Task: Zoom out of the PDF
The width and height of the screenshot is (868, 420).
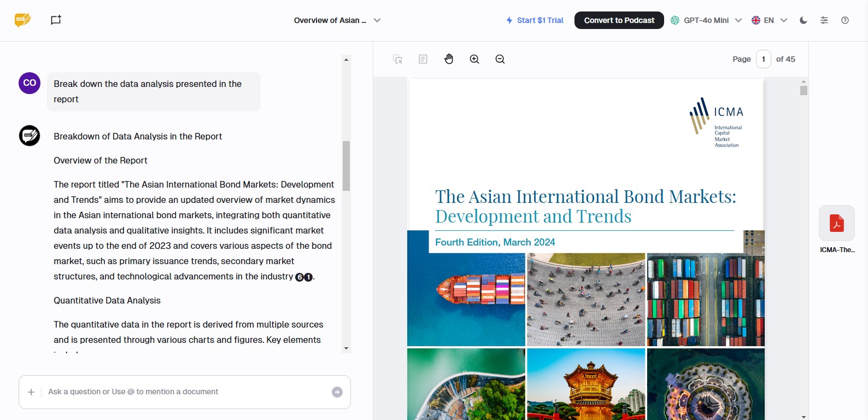Action: tap(500, 59)
